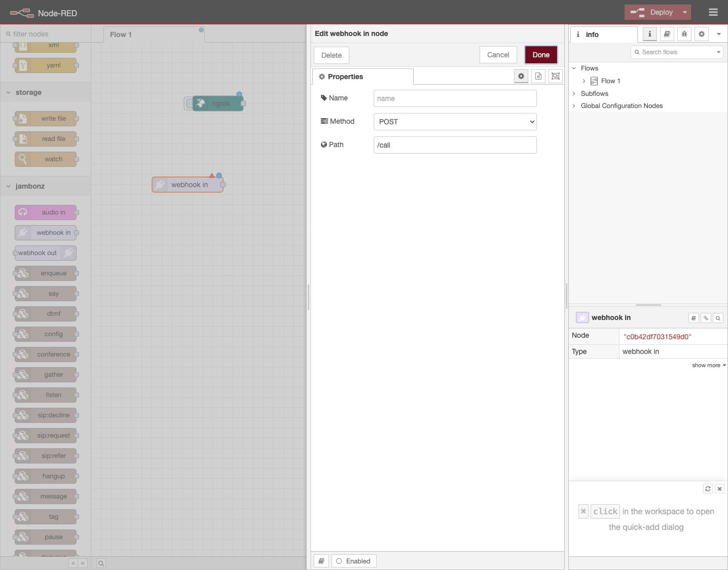Image resolution: width=728 pixels, height=570 pixels.
Task: Open the help book sidebar tab
Action: (x=667, y=34)
